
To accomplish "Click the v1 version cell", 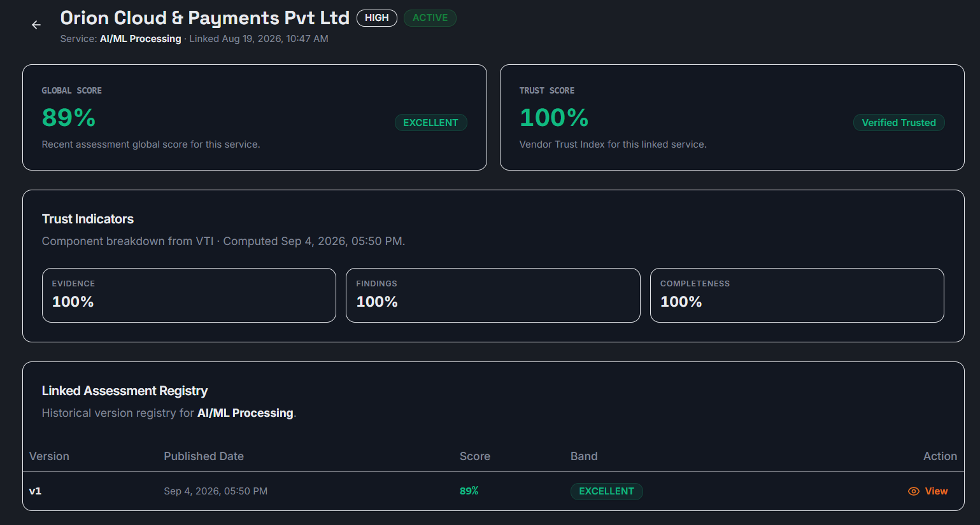I will 36,491.
